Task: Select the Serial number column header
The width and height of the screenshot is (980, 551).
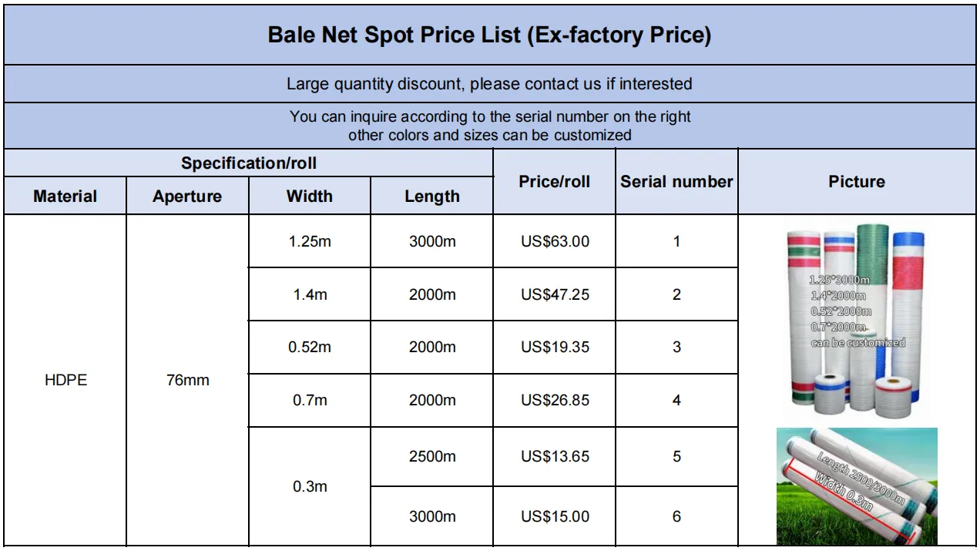Action: pos(676,182)
